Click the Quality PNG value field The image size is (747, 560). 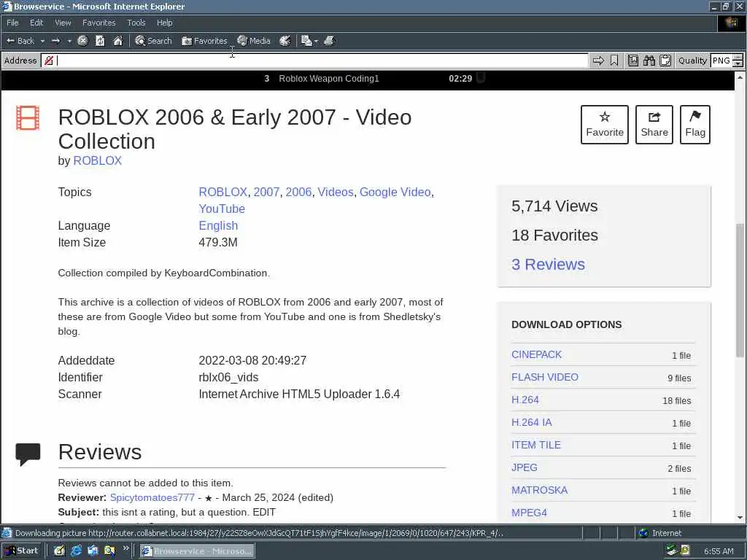coord(721,61)
